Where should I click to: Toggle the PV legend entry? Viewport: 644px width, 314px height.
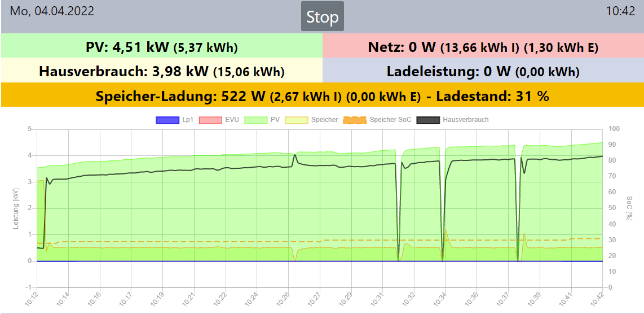(x=262, y=120)
